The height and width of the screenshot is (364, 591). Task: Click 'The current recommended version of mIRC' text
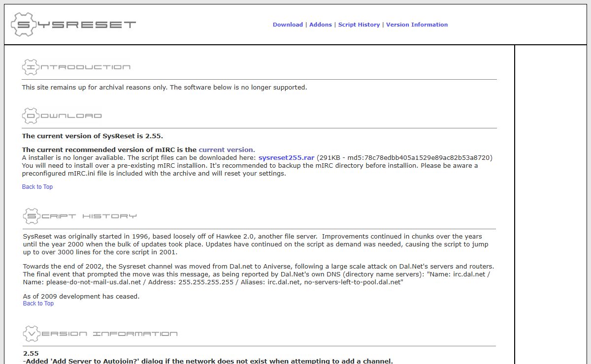click(109, 150)
